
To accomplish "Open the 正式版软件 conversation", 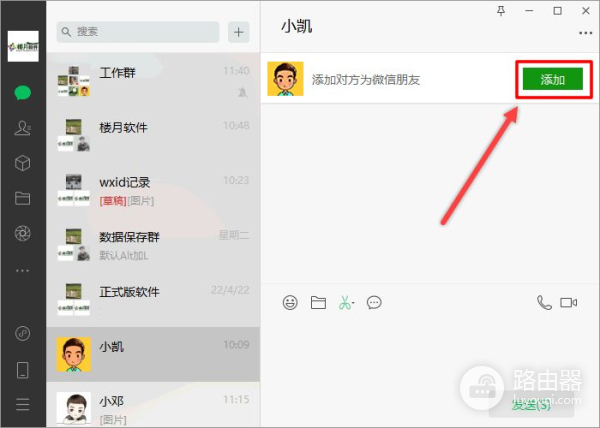I will click(x=153, y=299).
